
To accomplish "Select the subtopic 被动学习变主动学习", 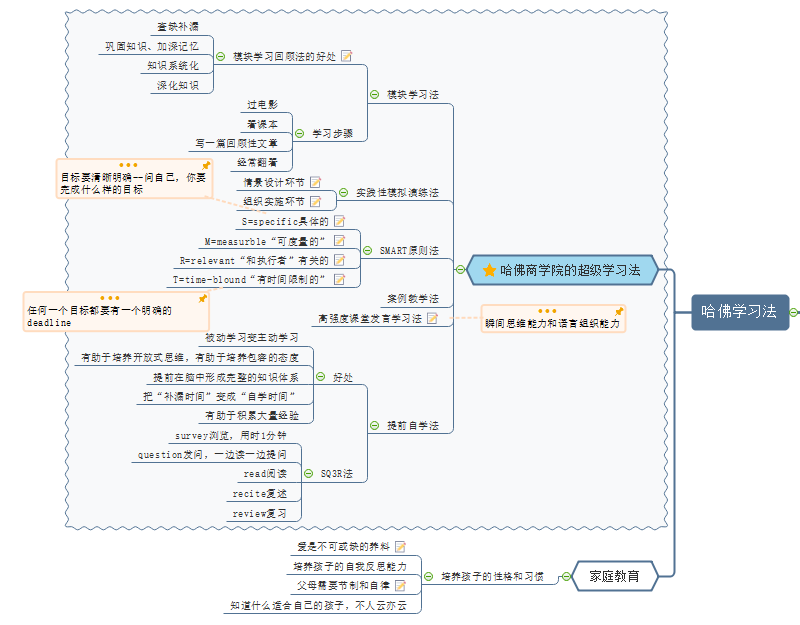I will tap(252, 338).
